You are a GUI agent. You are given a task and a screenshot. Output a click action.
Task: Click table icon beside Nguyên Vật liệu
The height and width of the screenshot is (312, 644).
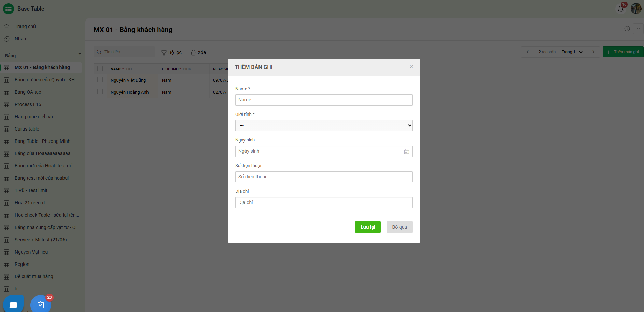pyautogui.click(x=6, y=252)
